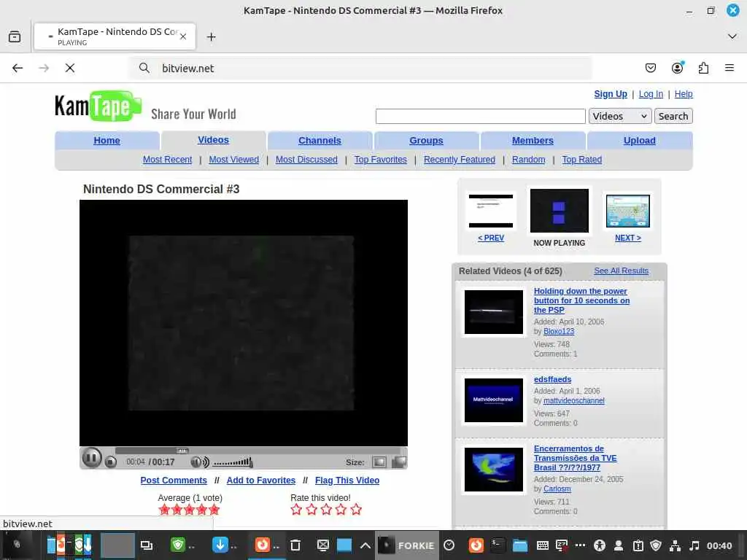Image resolution: width=747 pixels, height=560 pixels.
Task: Open the Members tab
Action: 533,141
